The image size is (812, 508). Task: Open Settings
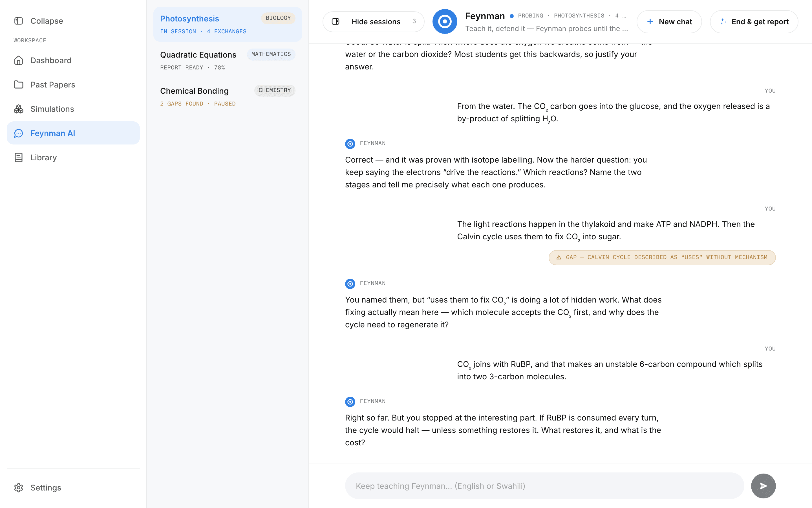click(x=73, y=487)
